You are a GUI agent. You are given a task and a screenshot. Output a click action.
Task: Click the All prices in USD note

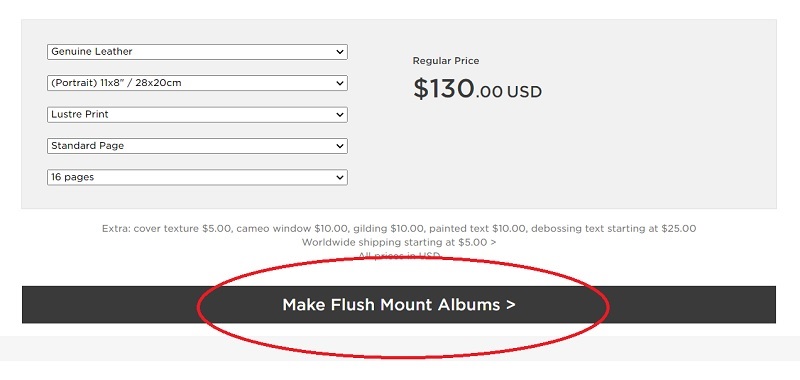(399, 255)
